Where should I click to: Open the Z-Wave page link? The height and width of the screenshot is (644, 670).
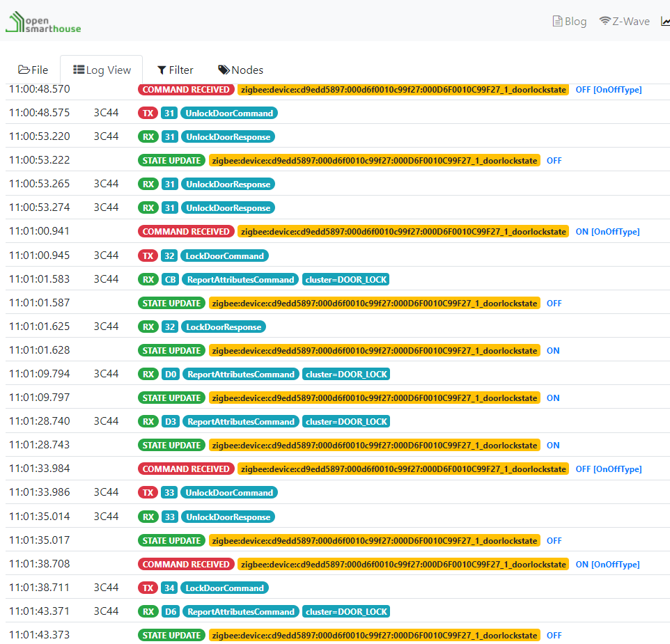624,22
